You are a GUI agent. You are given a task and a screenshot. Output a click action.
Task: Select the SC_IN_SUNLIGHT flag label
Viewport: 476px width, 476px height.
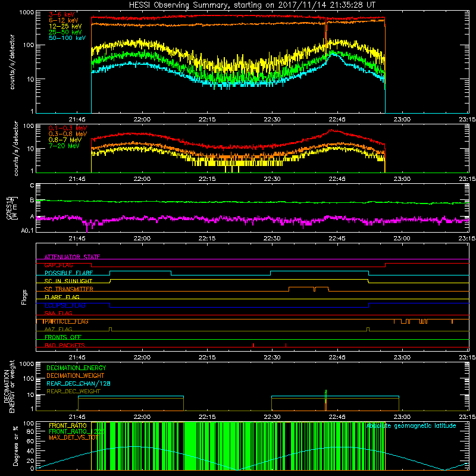(x=68, y=281)
